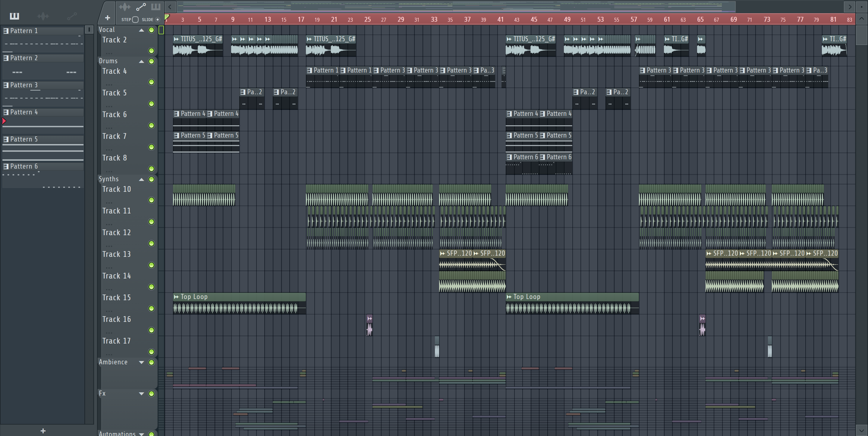Click the overview scroll-left arrow
This screenshot has height=436, width=868.
(170, 6)
